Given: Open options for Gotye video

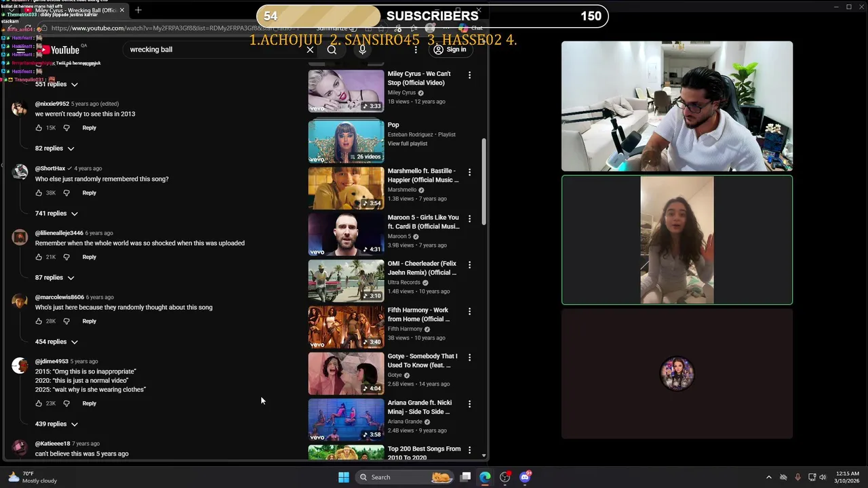Looking at the screenshot, I should (x=469, y=357).
